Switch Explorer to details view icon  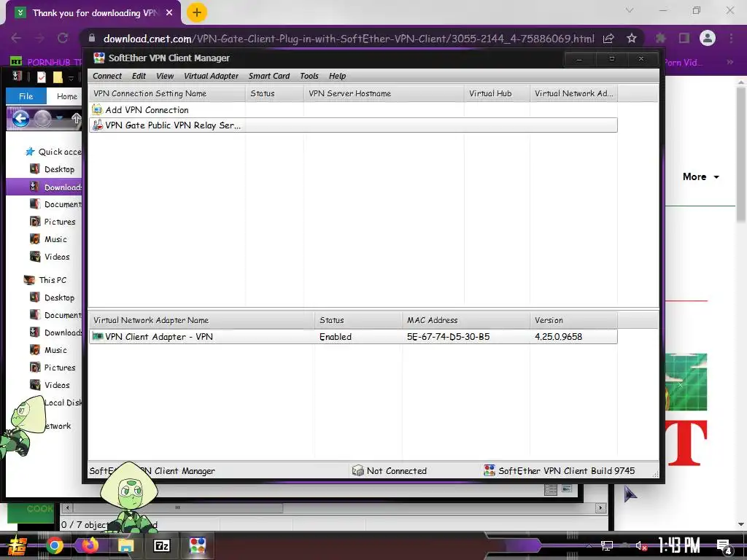coord(551,489)
